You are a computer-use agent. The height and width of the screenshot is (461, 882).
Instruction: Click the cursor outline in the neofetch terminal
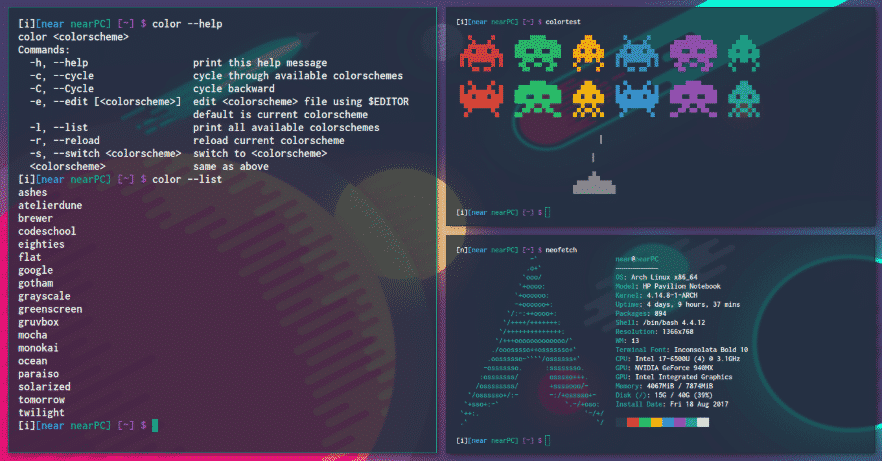click(x=548, y=440)
